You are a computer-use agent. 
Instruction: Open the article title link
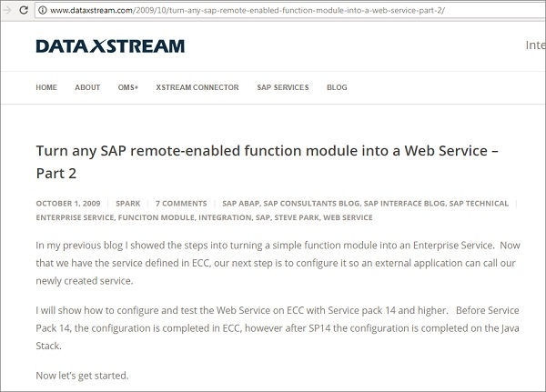(x=267, y=162)
